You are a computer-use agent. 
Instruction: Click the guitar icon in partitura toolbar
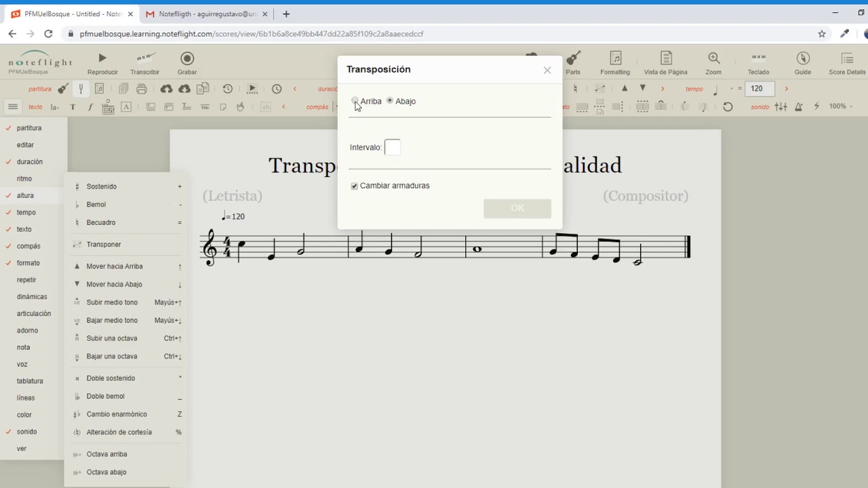click(x=63, y=89)
